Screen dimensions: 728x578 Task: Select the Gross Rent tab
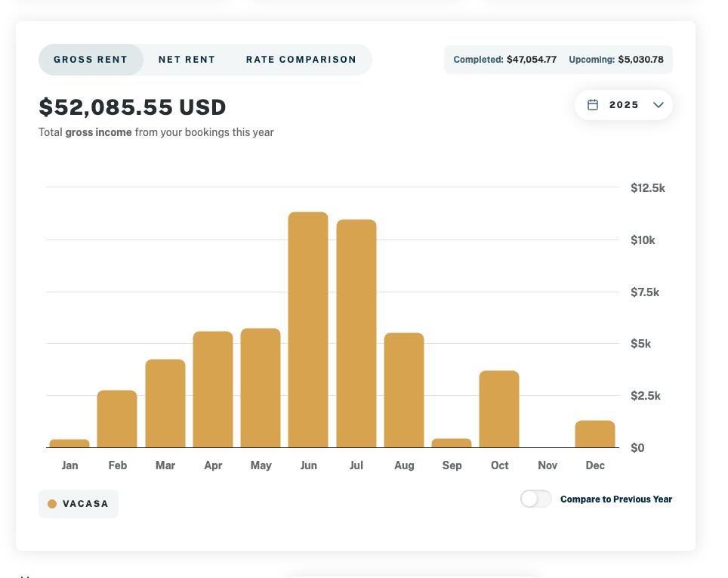point(91,60)
